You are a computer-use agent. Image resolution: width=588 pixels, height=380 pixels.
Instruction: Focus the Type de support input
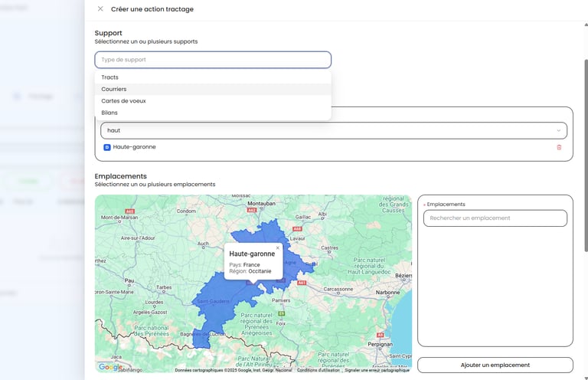(213, 60)
